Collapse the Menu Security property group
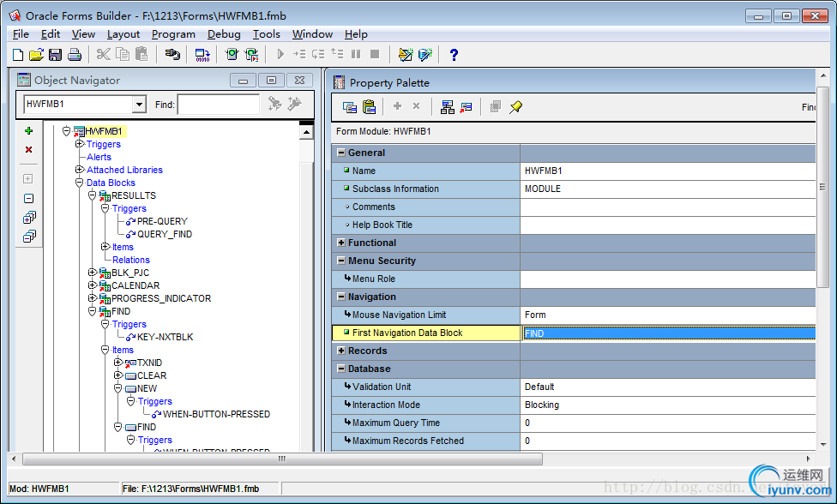The width and height of the screenshot is (837, 504). [341, 261]
